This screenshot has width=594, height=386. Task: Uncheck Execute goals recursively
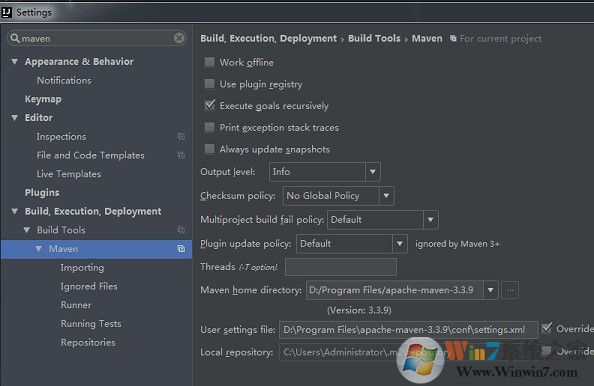[209, 105]
